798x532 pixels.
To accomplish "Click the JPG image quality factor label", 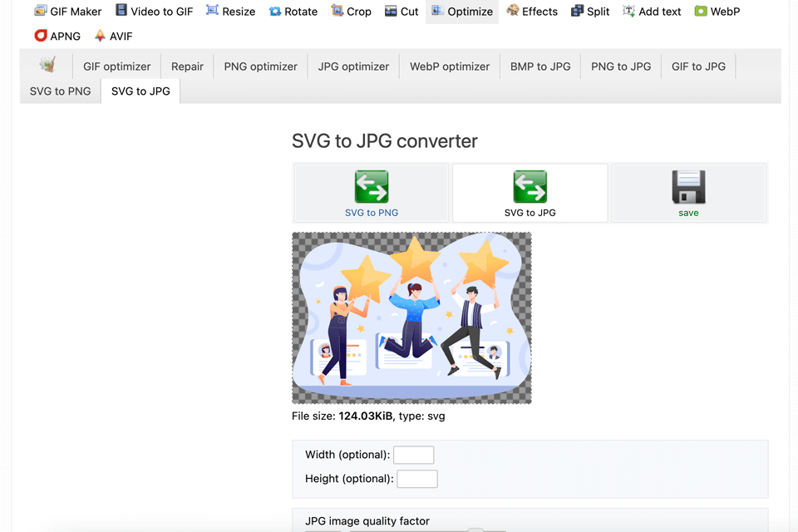I will pyautogui.click(x=367, y=521).
